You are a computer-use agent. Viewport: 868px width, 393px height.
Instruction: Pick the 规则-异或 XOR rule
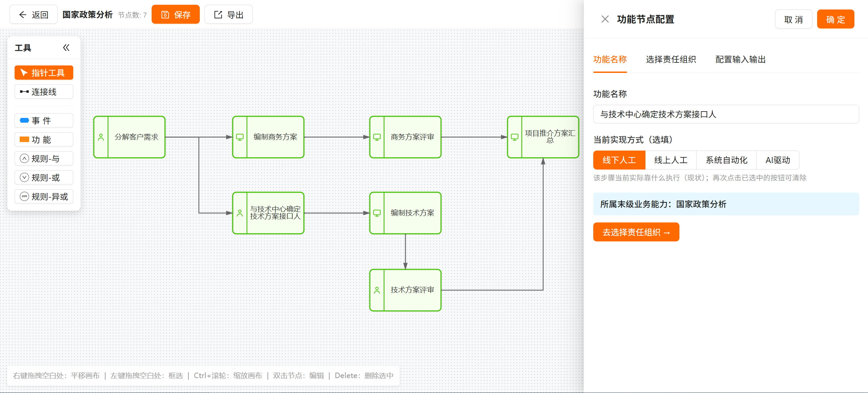[44, 196]
